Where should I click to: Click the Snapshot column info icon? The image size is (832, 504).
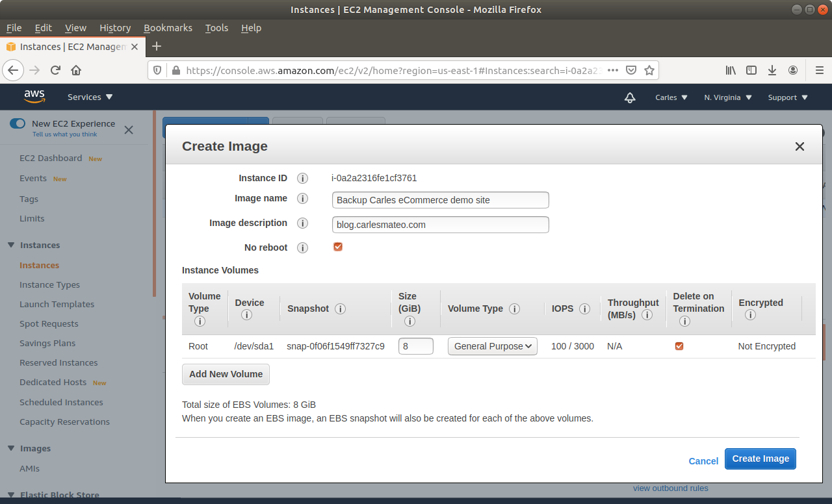tap(340, 309)
